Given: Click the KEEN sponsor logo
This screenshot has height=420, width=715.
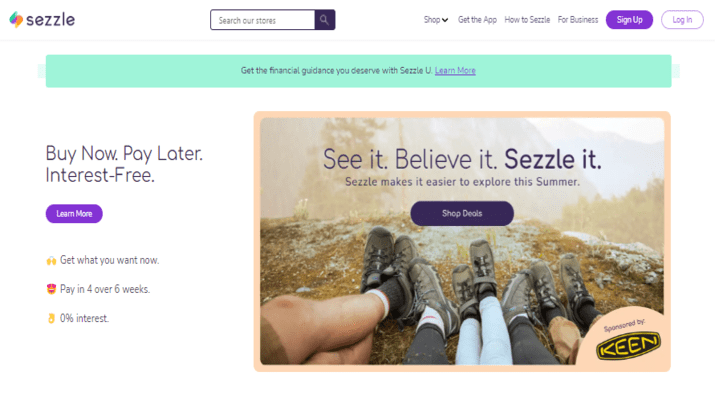Looking at the screenshot, I should pos(628,346).
